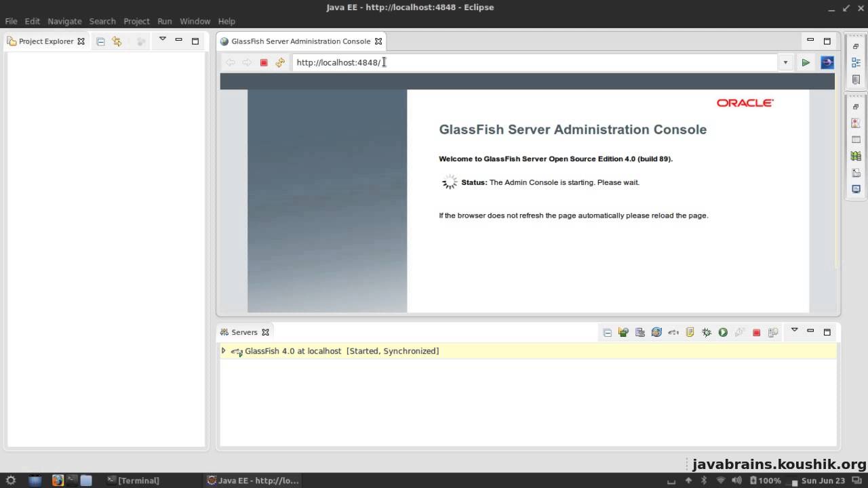Open the Task List fast view icon

[x=856, y=79]
